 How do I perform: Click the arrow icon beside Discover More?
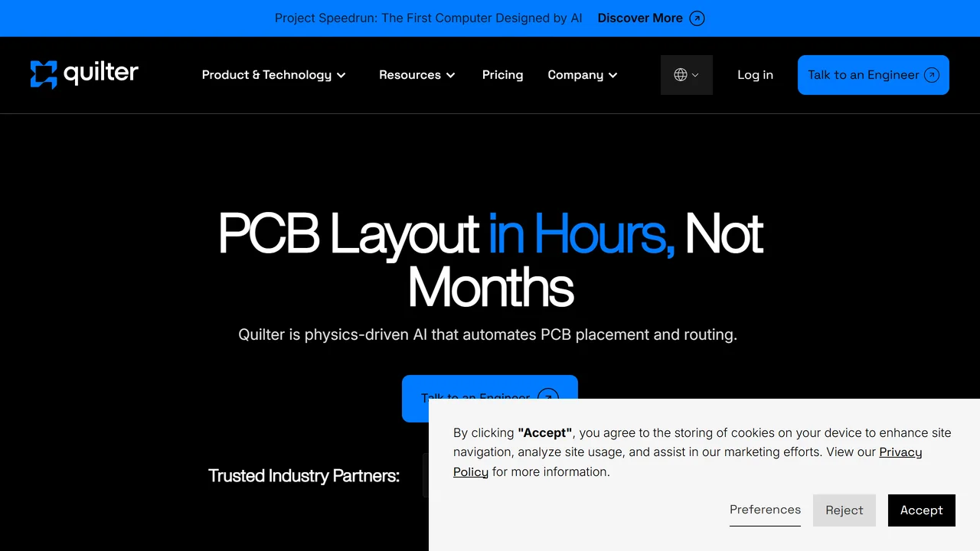click(697, 18)
